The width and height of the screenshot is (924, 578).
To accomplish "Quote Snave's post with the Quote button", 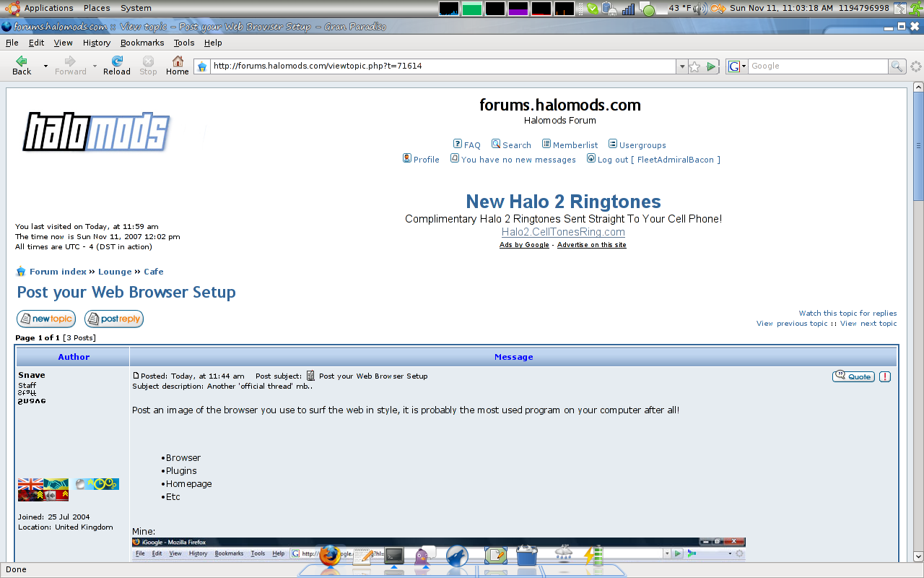I will [x=853, y=376].
